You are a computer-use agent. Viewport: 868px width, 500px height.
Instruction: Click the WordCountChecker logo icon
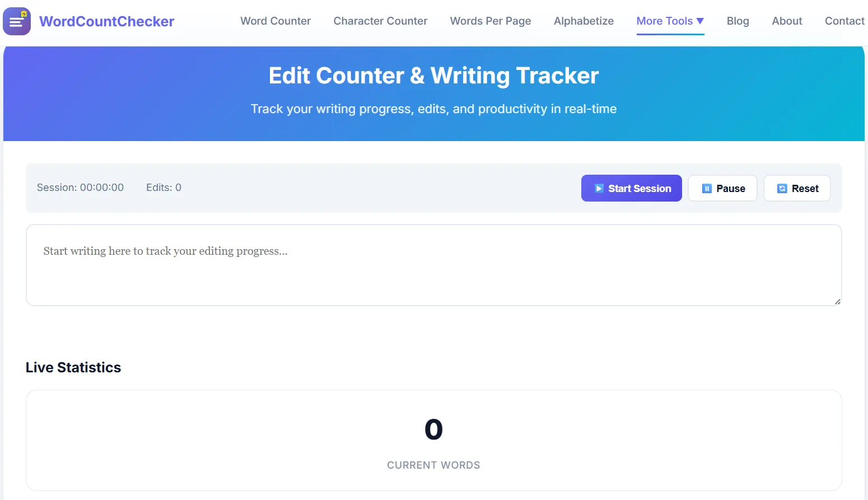[x=17, y=21]
